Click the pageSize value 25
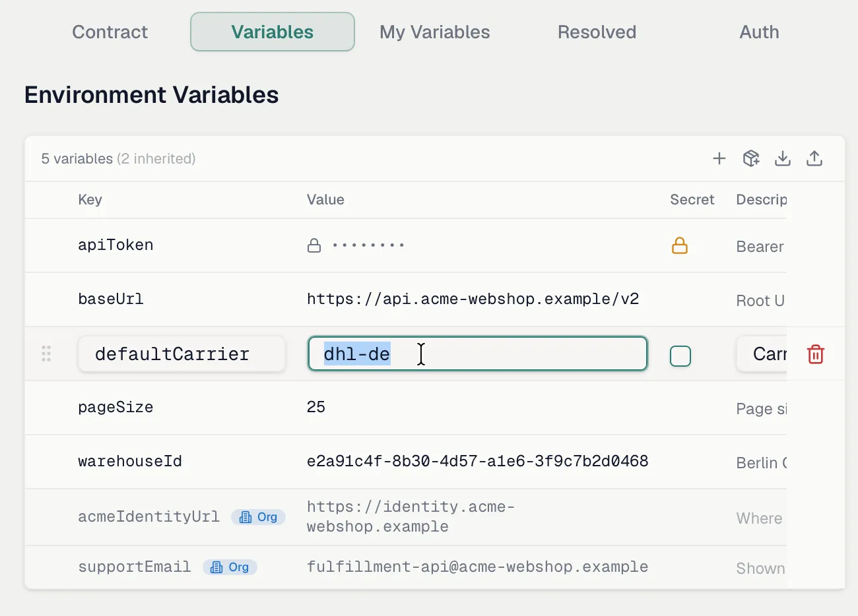Image resolution: width=858 pixels, height=616 pixels. pos(316,407)
